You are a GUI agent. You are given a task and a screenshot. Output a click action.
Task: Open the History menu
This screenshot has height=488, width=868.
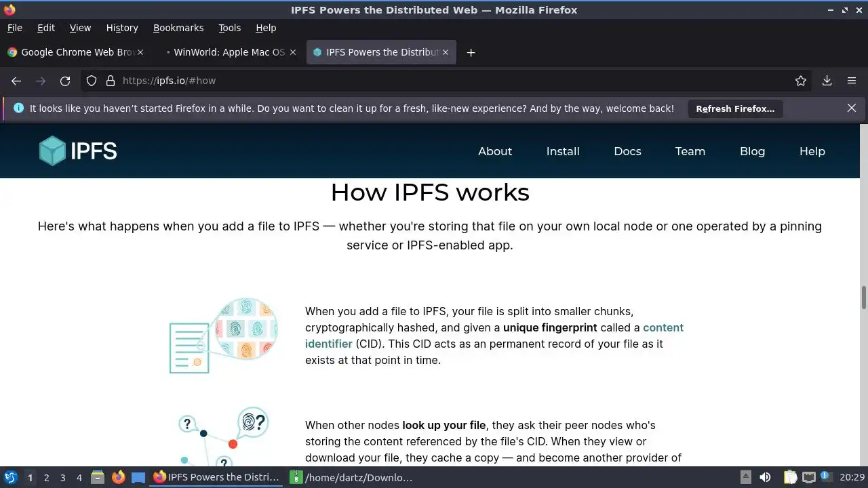(x=122, y=28)
